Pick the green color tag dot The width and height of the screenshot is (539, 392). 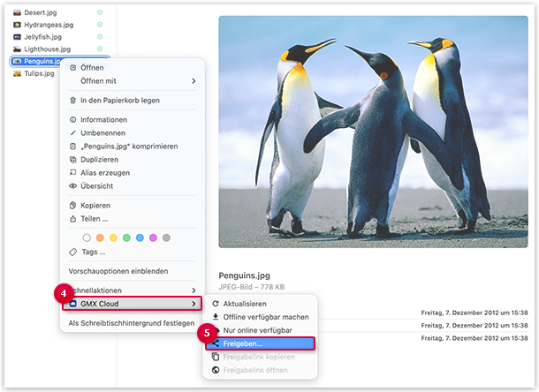pyautogui.click(x=126, y=237)
